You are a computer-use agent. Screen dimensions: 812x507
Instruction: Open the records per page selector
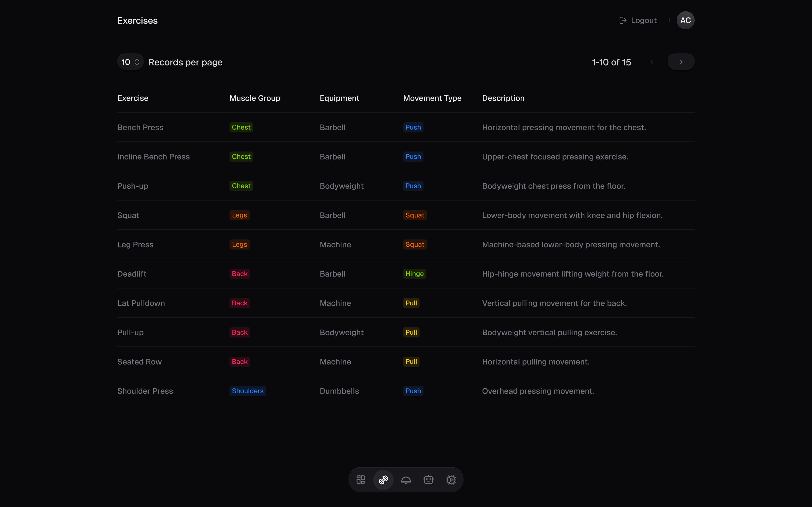pos(130,62)
